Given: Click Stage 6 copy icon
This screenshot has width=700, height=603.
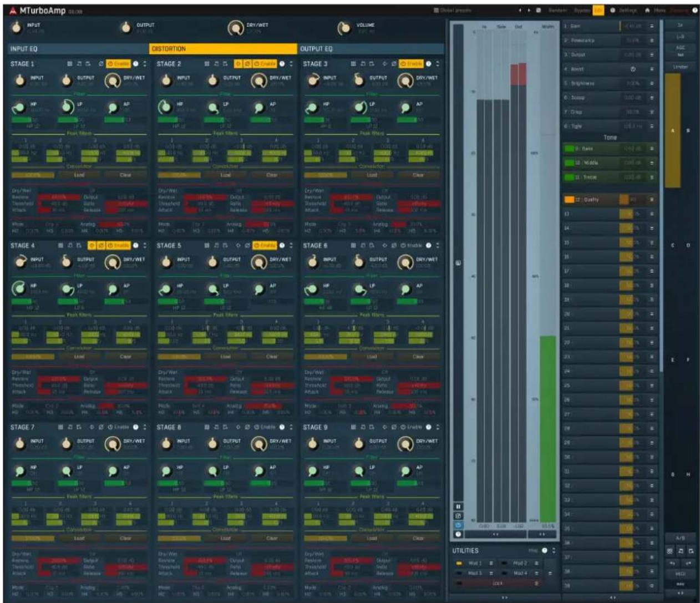Looking at the screenshot, I should coord(363,245).
